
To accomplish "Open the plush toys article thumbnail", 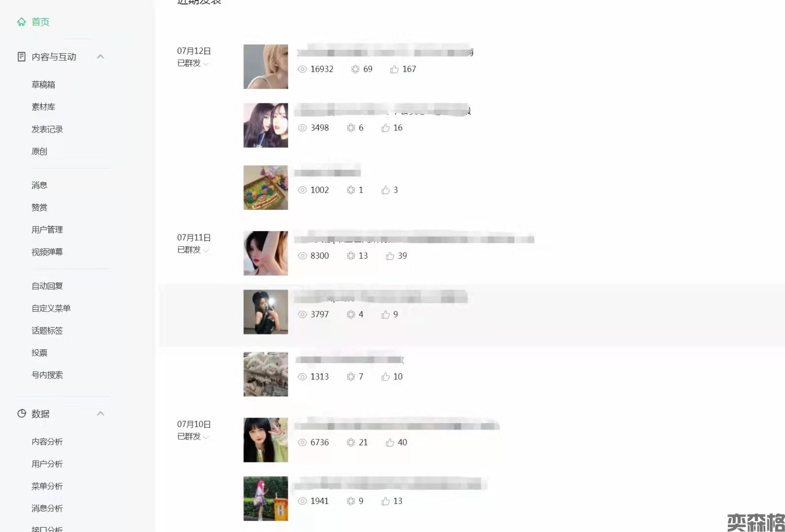I will 266,374.
